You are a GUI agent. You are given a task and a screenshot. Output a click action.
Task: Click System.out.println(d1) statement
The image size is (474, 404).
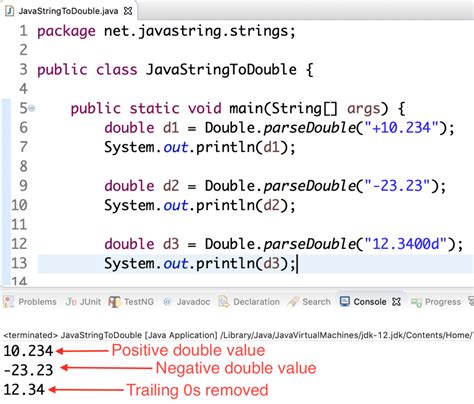tap(200, 147)
